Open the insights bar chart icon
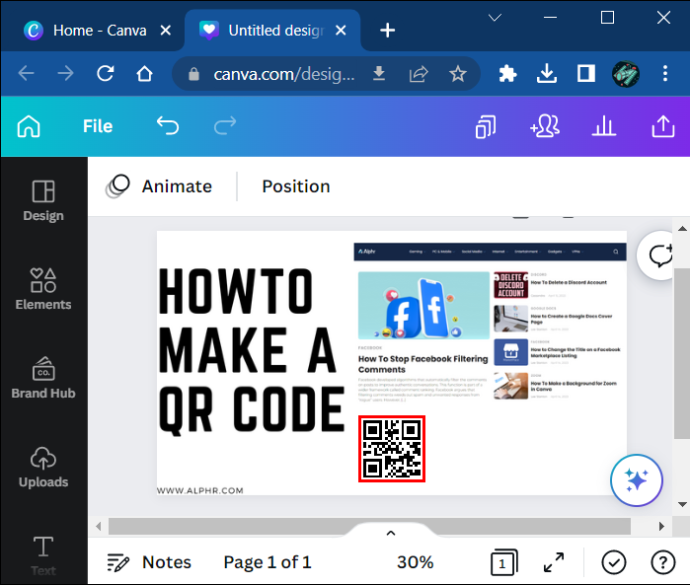 (604, 126)
